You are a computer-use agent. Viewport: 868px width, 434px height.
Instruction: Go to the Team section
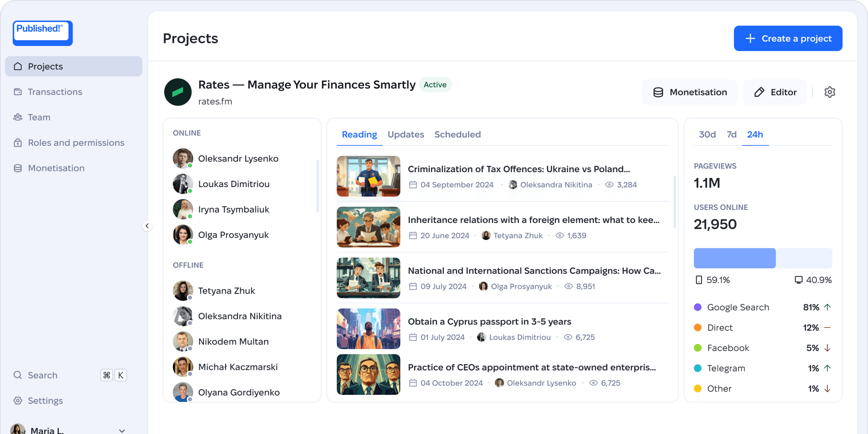pos(39,117)
